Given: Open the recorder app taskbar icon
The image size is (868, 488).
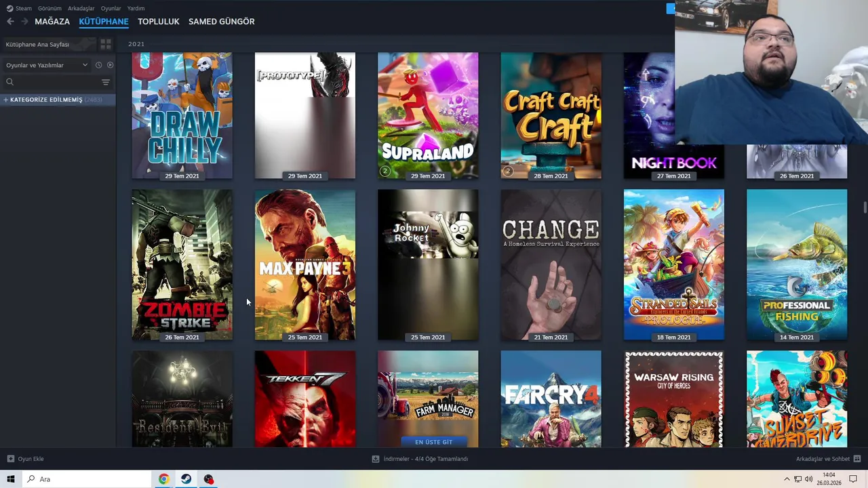Looking at the screenshot, I should coord(208,479).
